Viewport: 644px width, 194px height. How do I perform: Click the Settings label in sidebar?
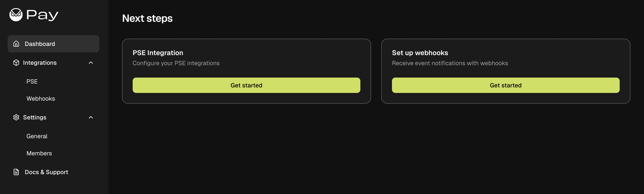35,117
